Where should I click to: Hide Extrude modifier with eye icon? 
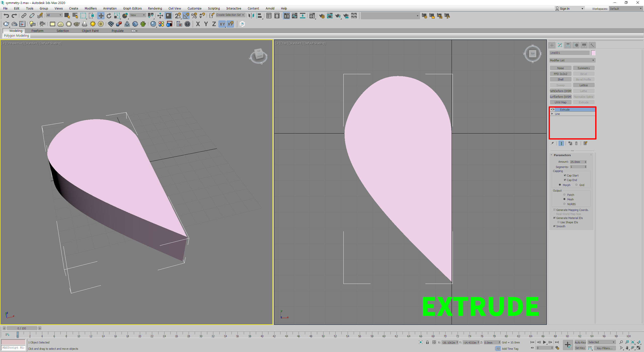tap(553, 110)
